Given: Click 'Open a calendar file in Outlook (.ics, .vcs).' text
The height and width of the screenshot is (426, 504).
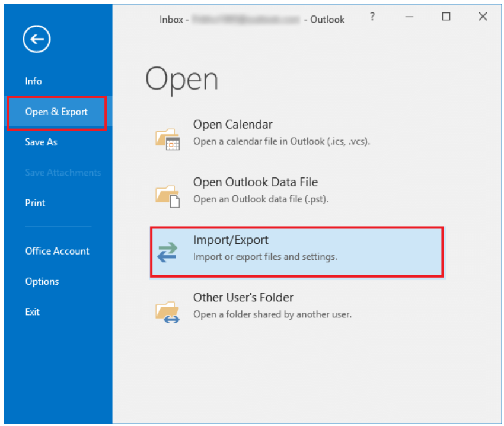Looking at the screenshot, I should pos(282,142).
